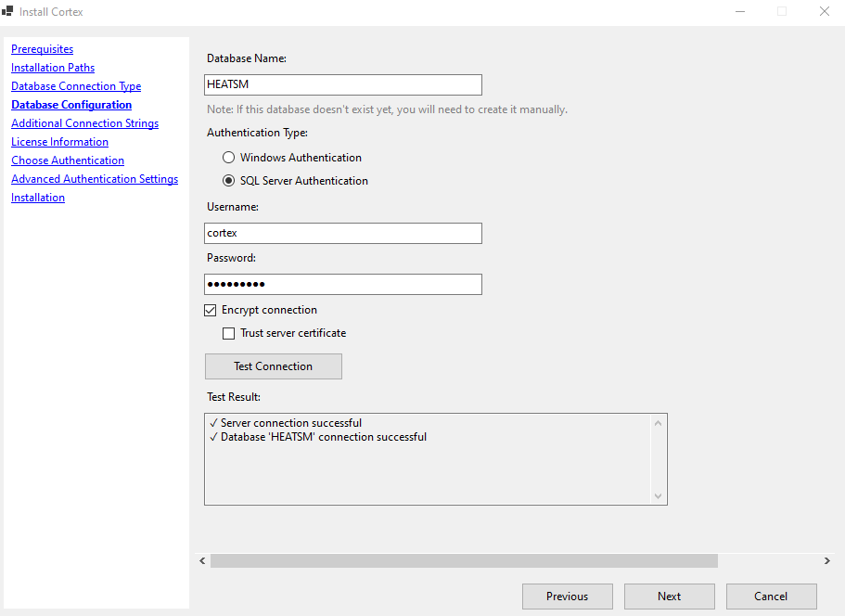Navigate to Installation Paths
This screenshot has width=845, height=616.
52,67
